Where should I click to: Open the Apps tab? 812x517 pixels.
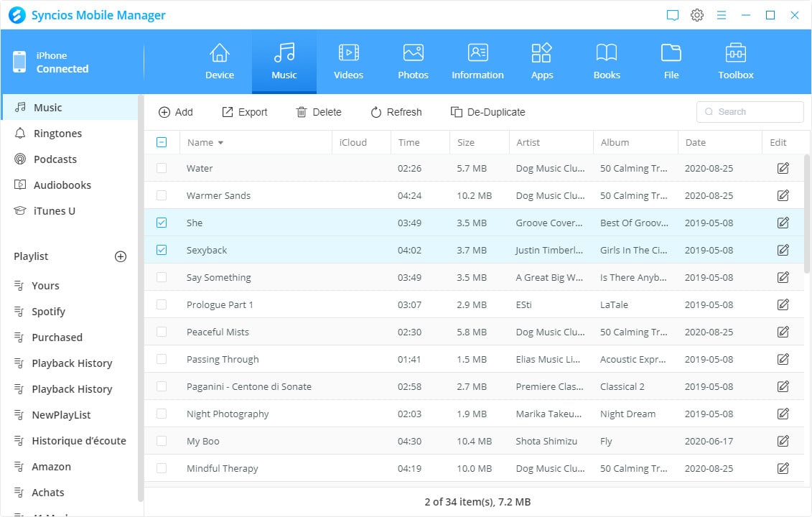(x=541, y=62)
